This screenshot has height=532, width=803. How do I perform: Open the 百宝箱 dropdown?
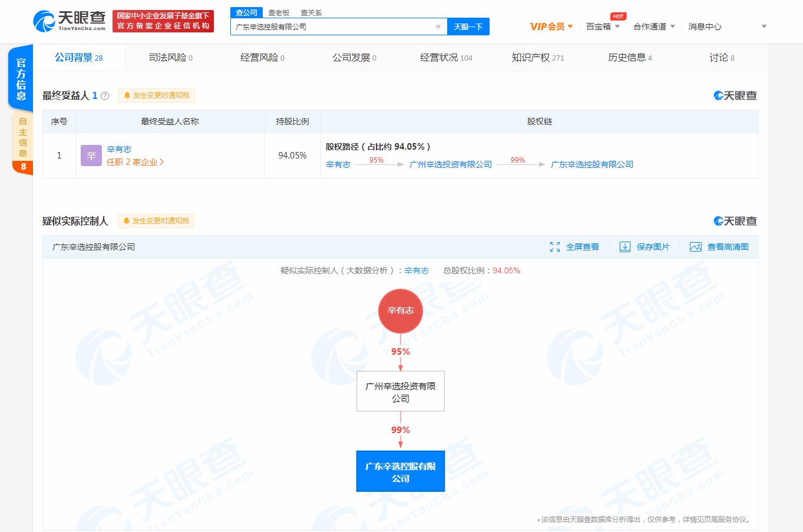pyautogui.click(x=599, y=27)
